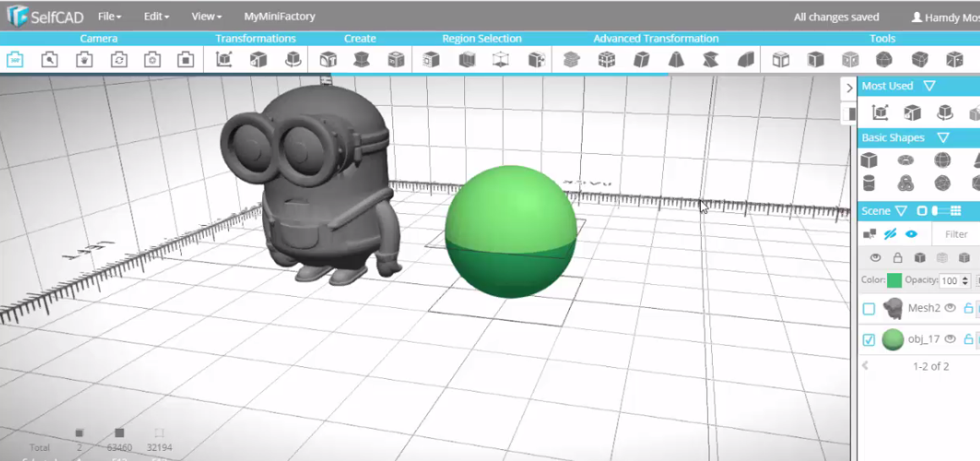Add a sphere from Basic Shapes
This screenshot has width=980, height=461.
pyautogui.click(x=943, y=160)
